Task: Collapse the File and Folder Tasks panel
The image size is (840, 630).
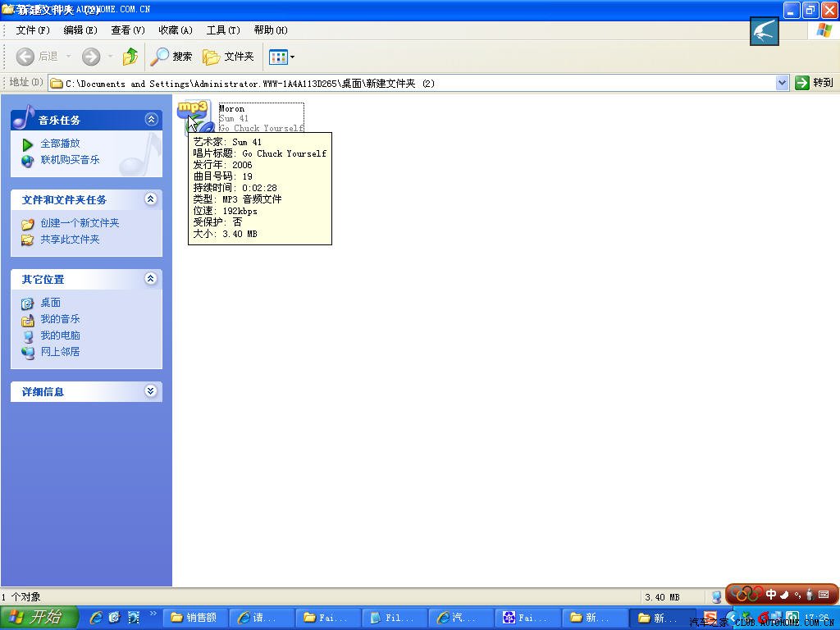Action: point(151,199)
